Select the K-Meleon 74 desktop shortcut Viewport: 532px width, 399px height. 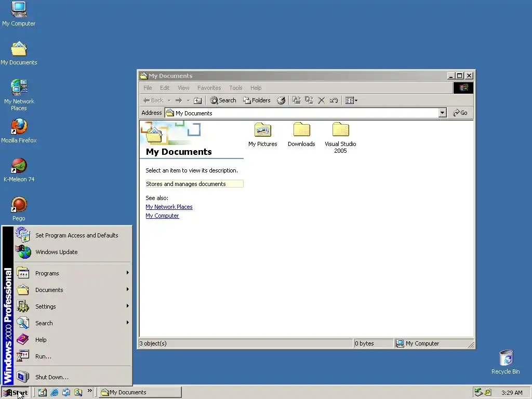[x=19, y=170]
